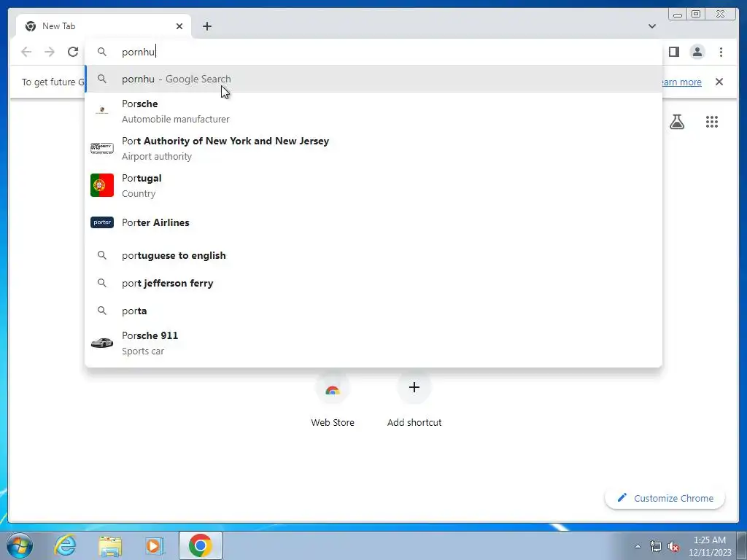Dismiss the info bar with X
The height and width of the screenshot is (560, 747).
point(719,82)
